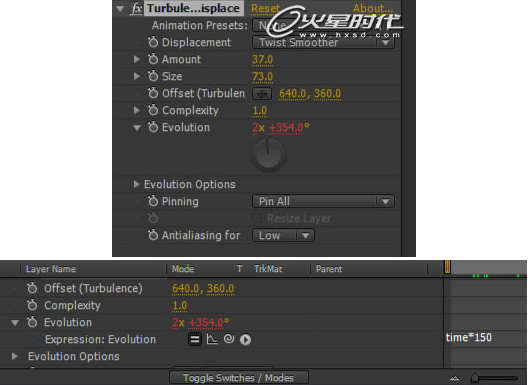
Task: Expand the Complexity property in effect panel
Action: click(x=136, y=110)
